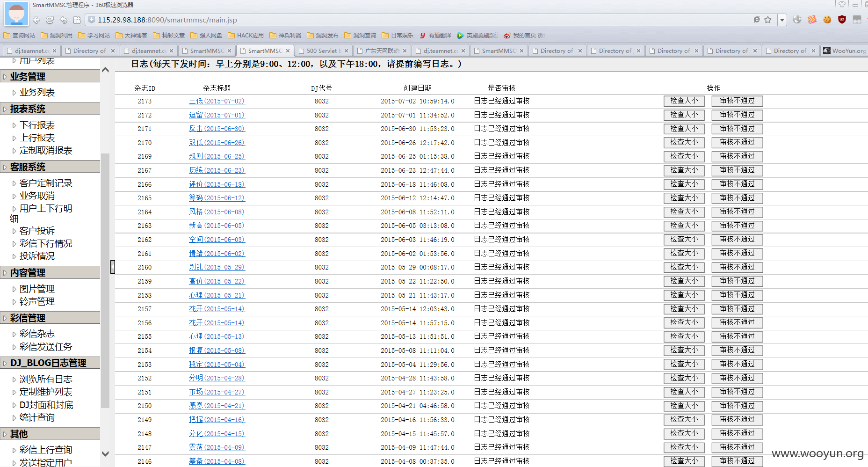Click 检查大小 for magazine ID 2160
The height and width of the screenshot is (467, 868).
point(684,267)
